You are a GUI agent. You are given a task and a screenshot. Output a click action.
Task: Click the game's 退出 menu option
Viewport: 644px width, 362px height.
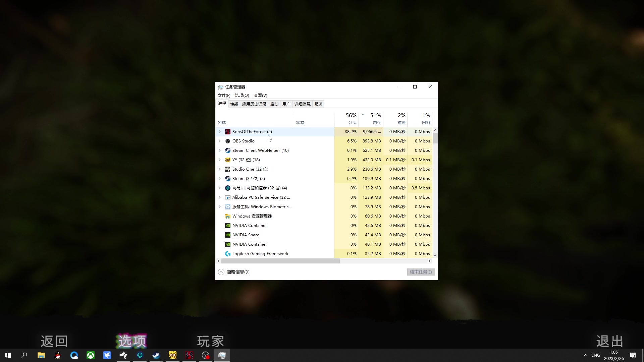pyautogui.click(x=610, y=341)
